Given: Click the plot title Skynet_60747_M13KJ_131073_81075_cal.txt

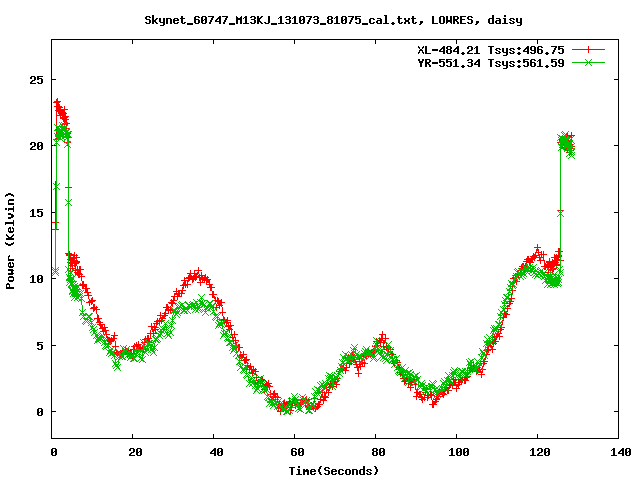Looking at the screenshot, I should [281, 20].
